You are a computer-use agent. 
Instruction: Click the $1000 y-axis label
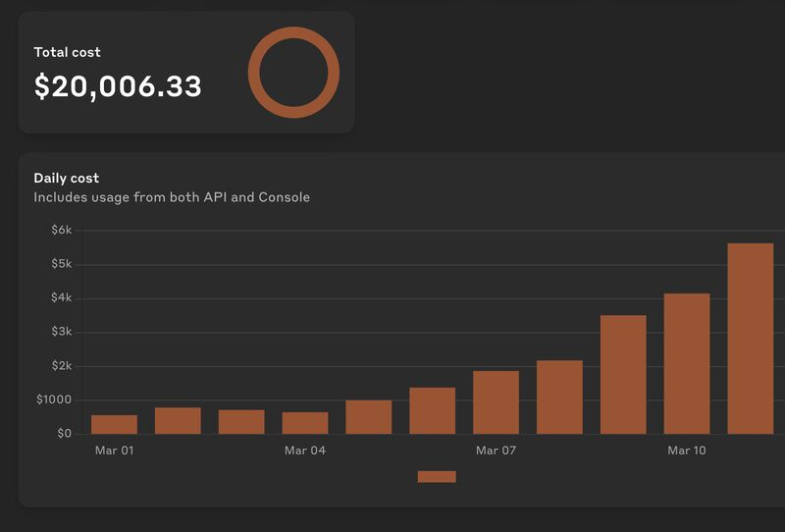click(54, 399)
